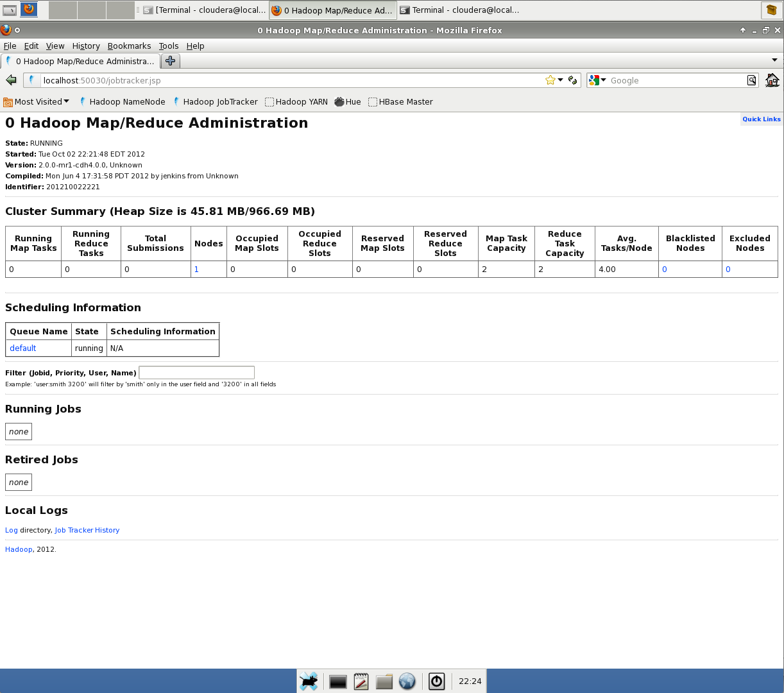
Task: Click the show desktop icon in top-left panel
Action: [10, 10]
